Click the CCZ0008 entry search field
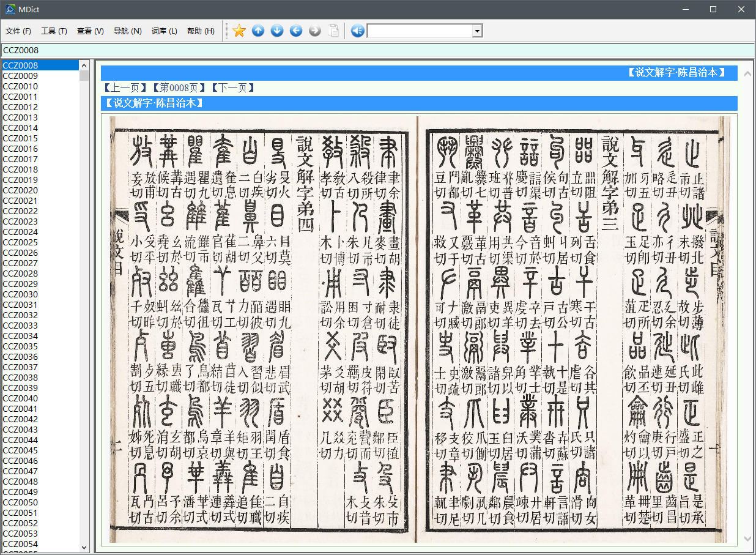The image size is (756, 555). 378,50
